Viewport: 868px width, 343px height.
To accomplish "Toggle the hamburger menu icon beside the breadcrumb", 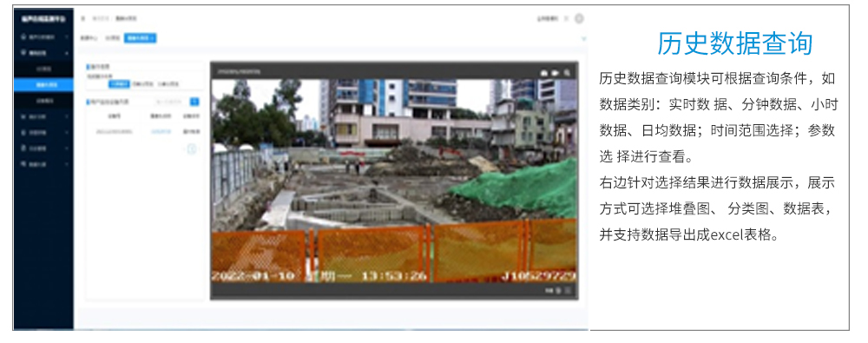I will point(83,19).
